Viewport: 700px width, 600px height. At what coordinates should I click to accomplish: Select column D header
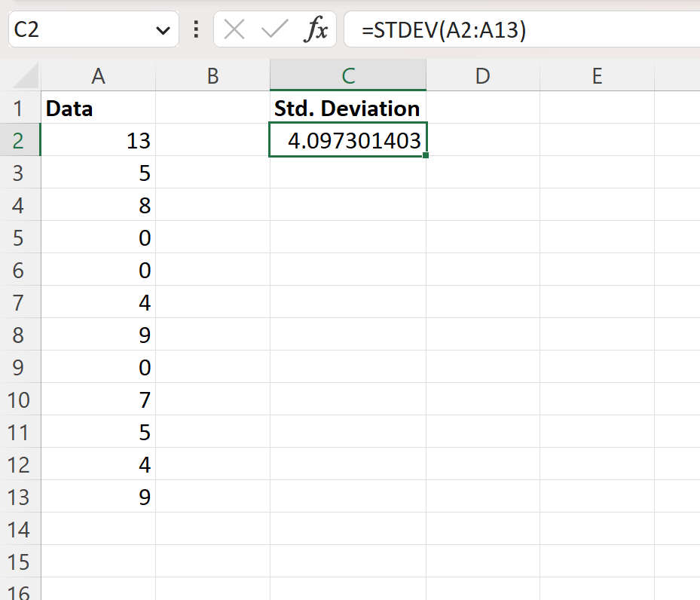pyautogui.click(x=482, y=76)
